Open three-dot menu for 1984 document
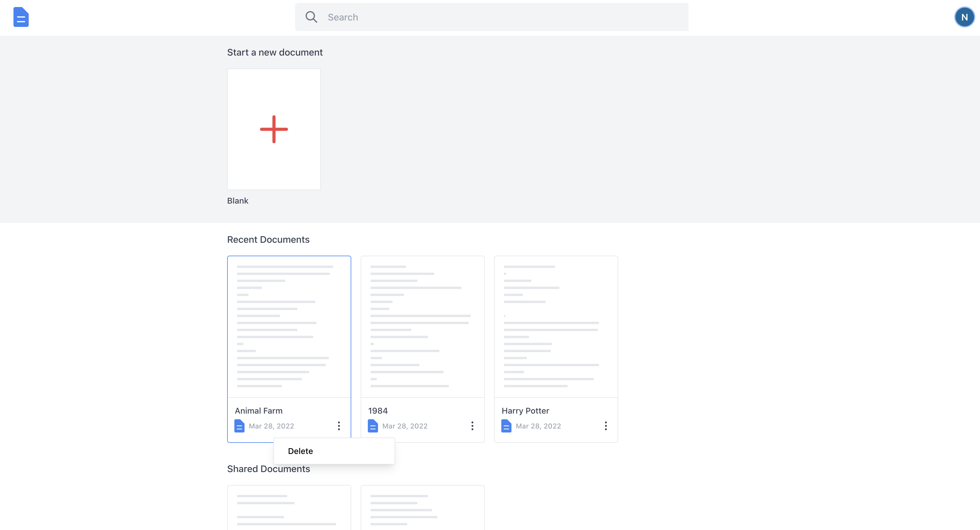980x530 pixels. coord(472,426)
